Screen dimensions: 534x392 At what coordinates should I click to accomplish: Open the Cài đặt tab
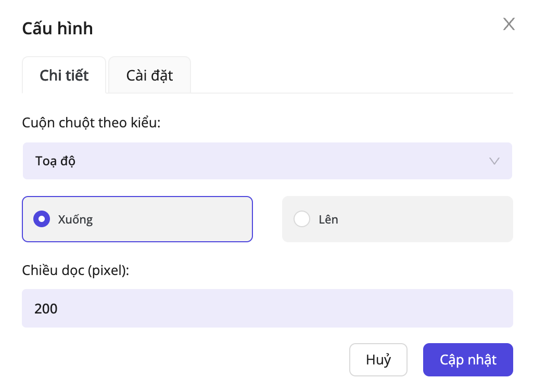tap(149, 75)
